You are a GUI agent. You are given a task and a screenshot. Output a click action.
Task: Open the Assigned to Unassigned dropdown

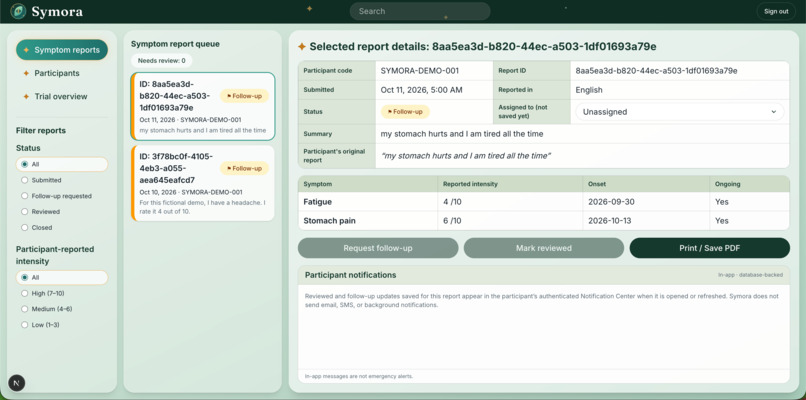(x=680, y=112)
